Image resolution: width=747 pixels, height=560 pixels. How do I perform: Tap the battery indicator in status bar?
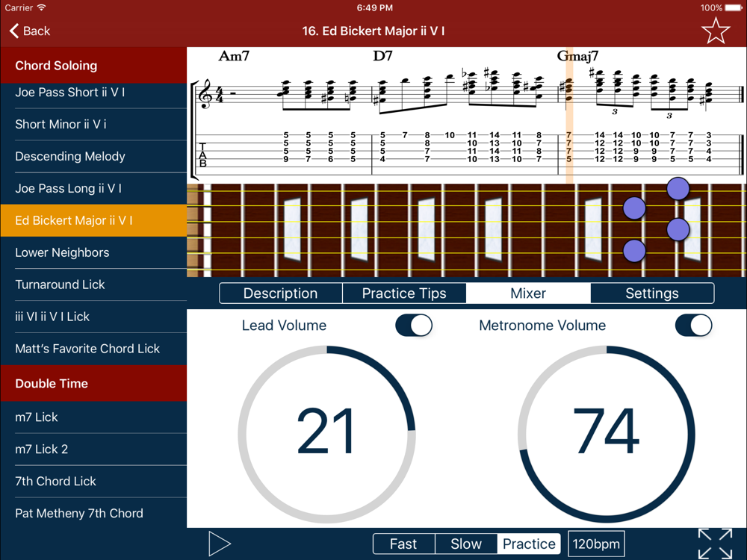pos(734,7)
